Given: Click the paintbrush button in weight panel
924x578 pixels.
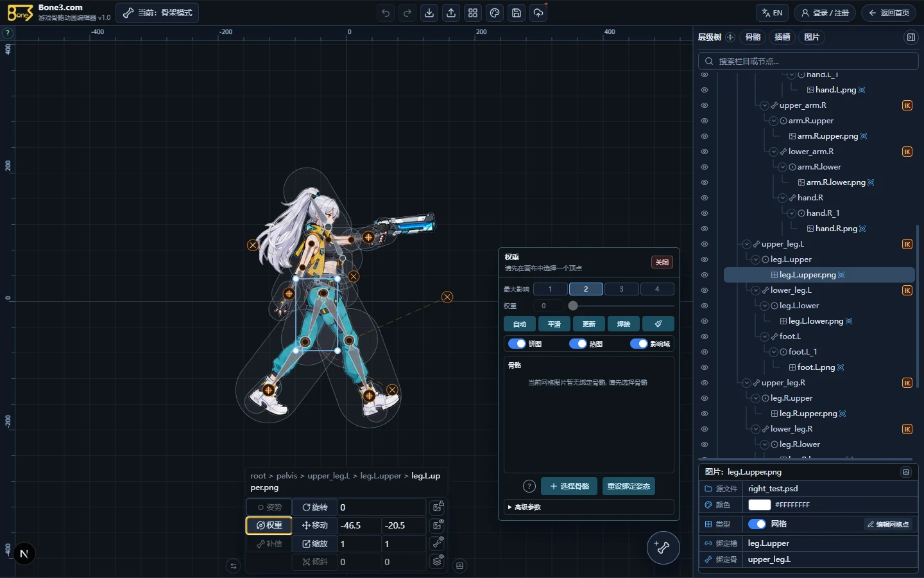Looking at the screenshot, I should [658, 324].
